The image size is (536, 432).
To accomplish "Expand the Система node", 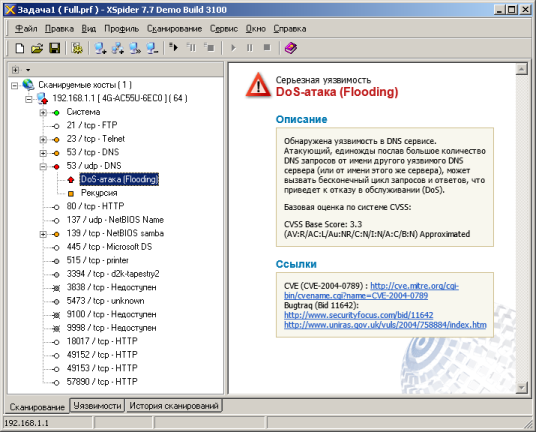I will (x=43, y=112).
